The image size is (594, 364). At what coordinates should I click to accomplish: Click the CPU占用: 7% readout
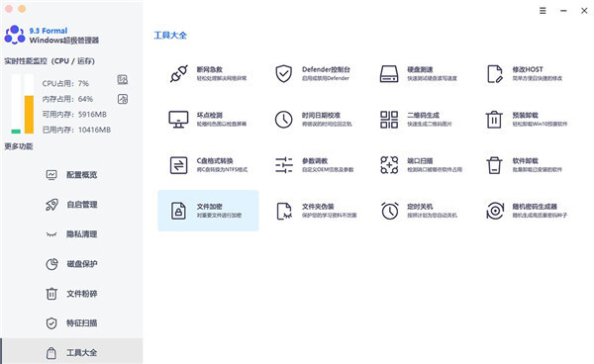[x=65, y=83]
